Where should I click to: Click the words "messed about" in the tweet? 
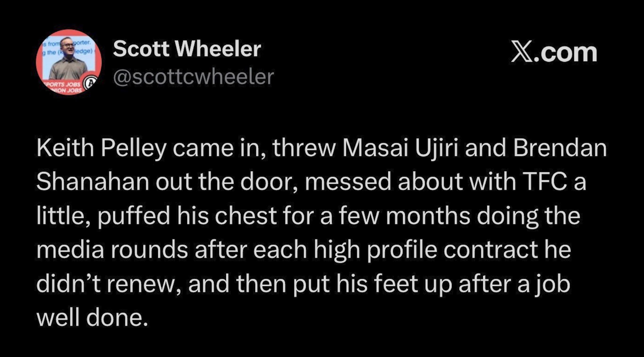point(385,182)
